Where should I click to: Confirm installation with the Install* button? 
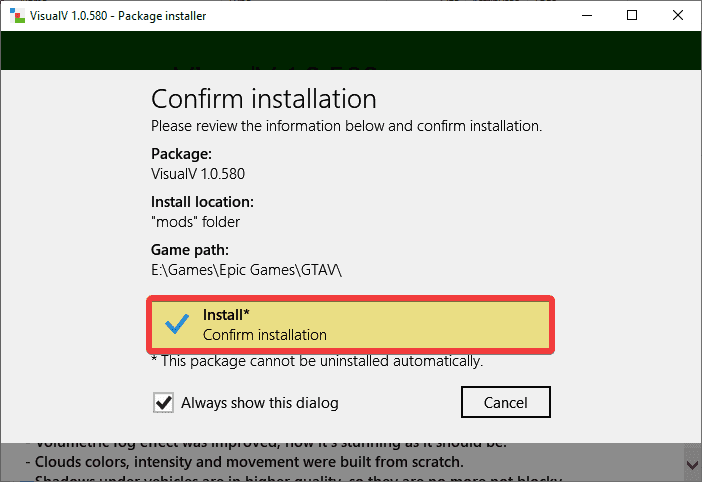pyautogui.click(x=350, y=324)
